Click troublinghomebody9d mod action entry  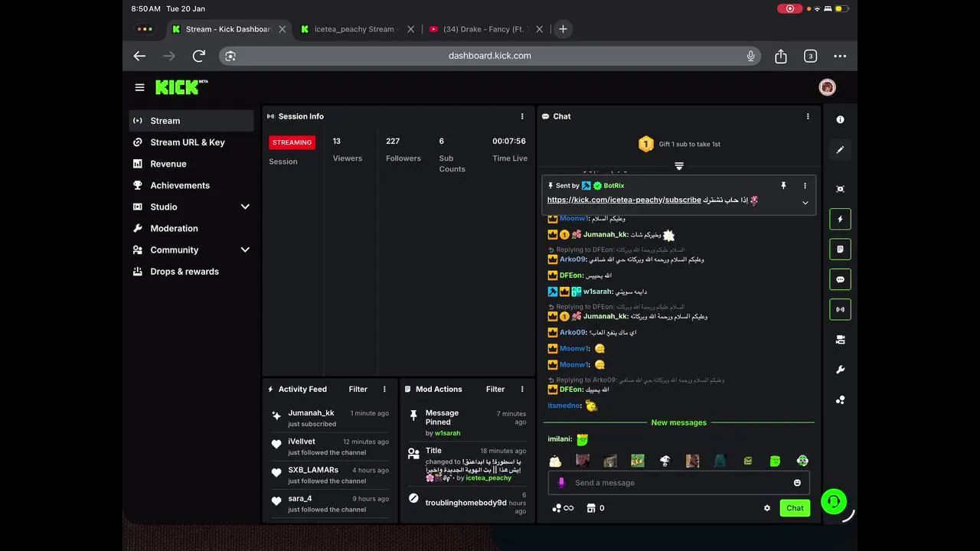click(x=466, y=503)
